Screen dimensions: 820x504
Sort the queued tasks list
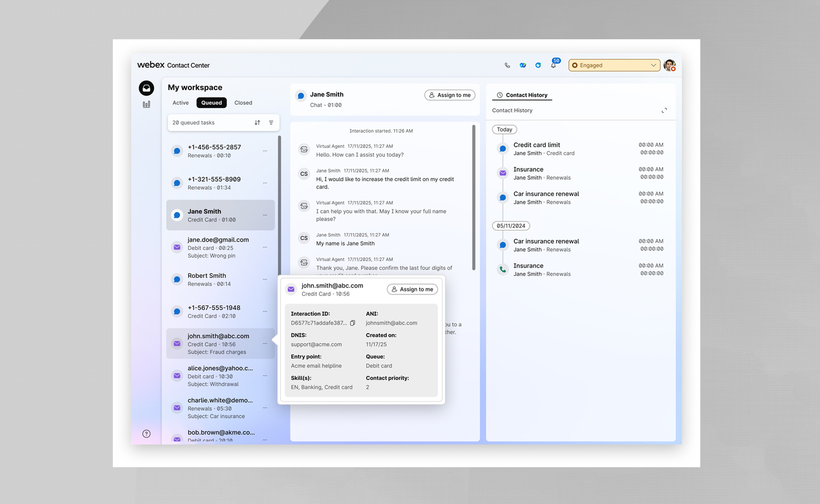click(257, 123)
